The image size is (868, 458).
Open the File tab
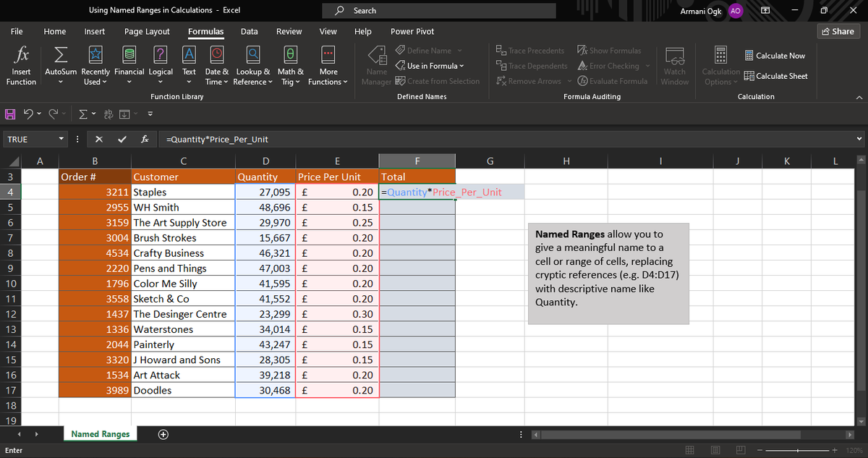tap(16, 31)
